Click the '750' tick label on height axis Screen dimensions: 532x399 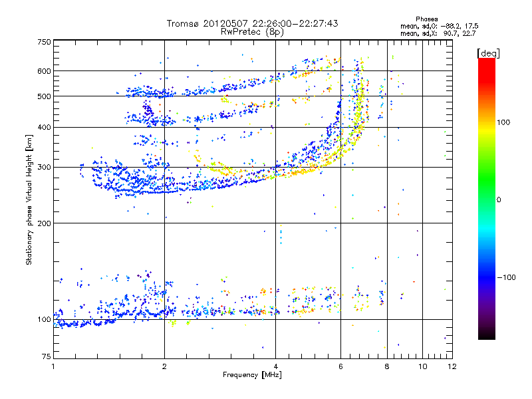45,42
